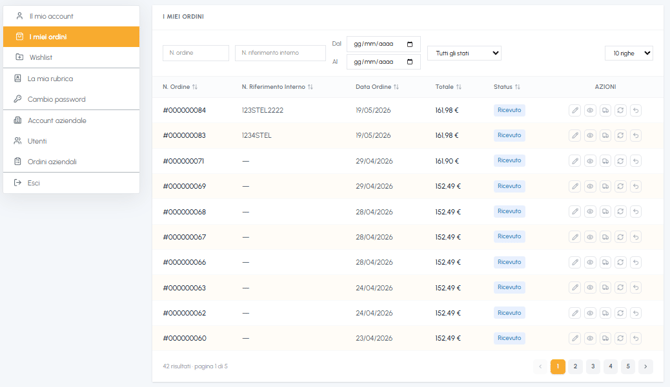Focus the N. riferimento interno field
The height and width of the screenshot is (387, 670).
pyautogui.click(x=280, y=53)
